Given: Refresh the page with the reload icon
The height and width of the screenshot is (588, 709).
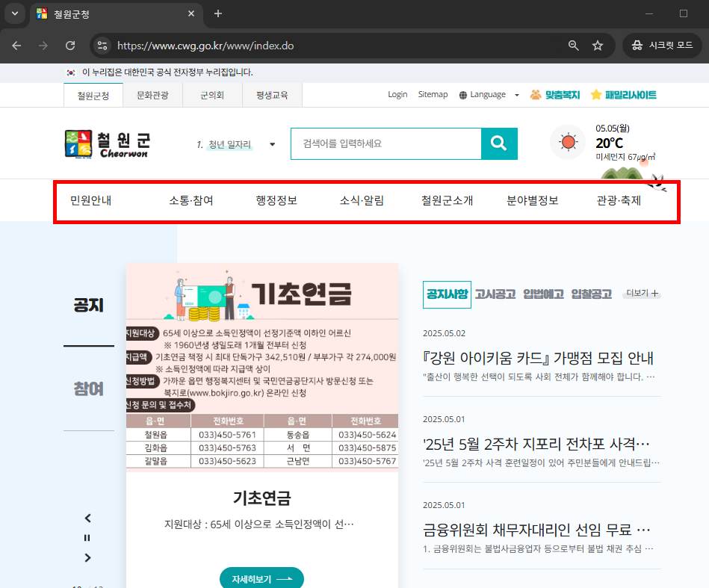Looking at the screenshot, I should click(71, 46).
